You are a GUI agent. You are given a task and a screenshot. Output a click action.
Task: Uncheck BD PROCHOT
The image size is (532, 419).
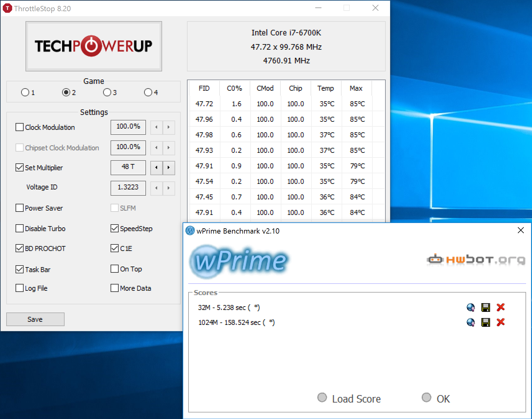point(20,248)
